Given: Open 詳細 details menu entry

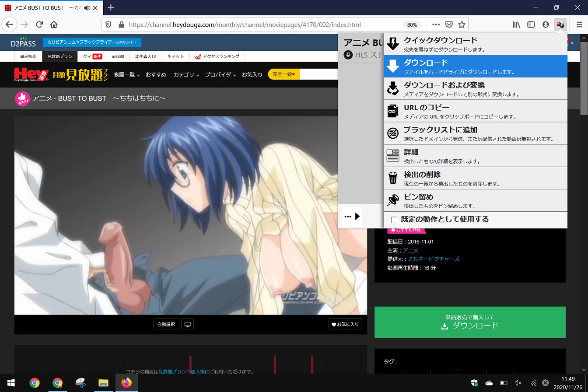Looking at the screenshot, I should pyautogui.click(x=476, y=155).
